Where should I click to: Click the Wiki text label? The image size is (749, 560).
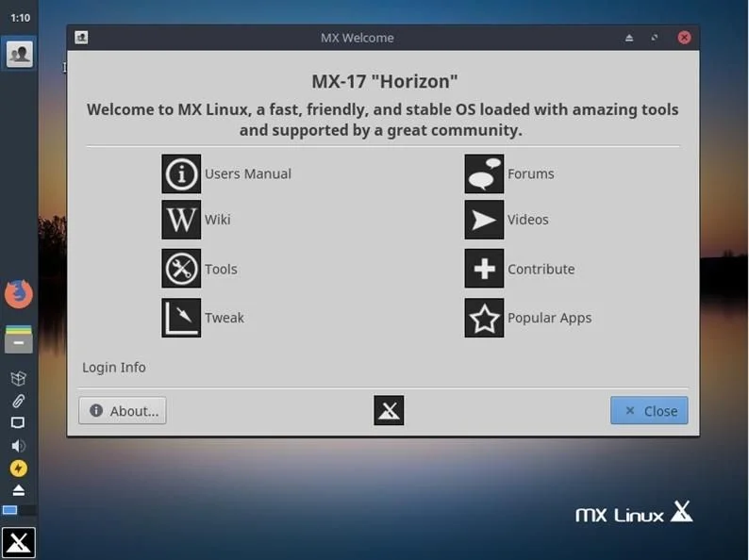[x=217, y=220]
